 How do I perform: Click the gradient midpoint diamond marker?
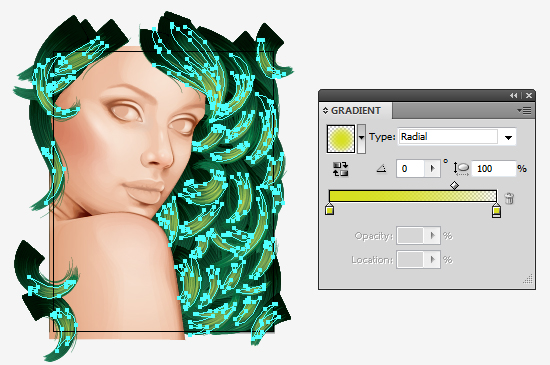coord(454,185)
